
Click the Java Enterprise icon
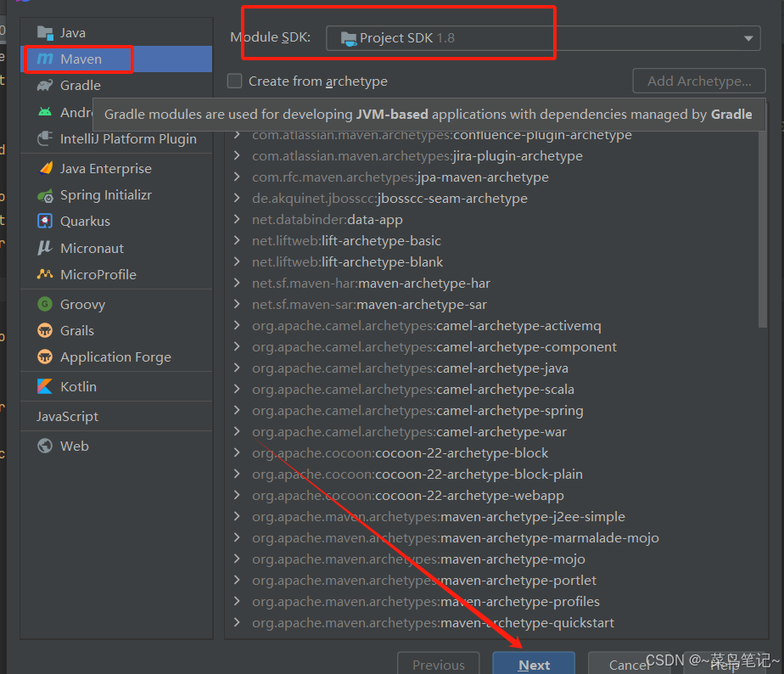pos(45,168)
